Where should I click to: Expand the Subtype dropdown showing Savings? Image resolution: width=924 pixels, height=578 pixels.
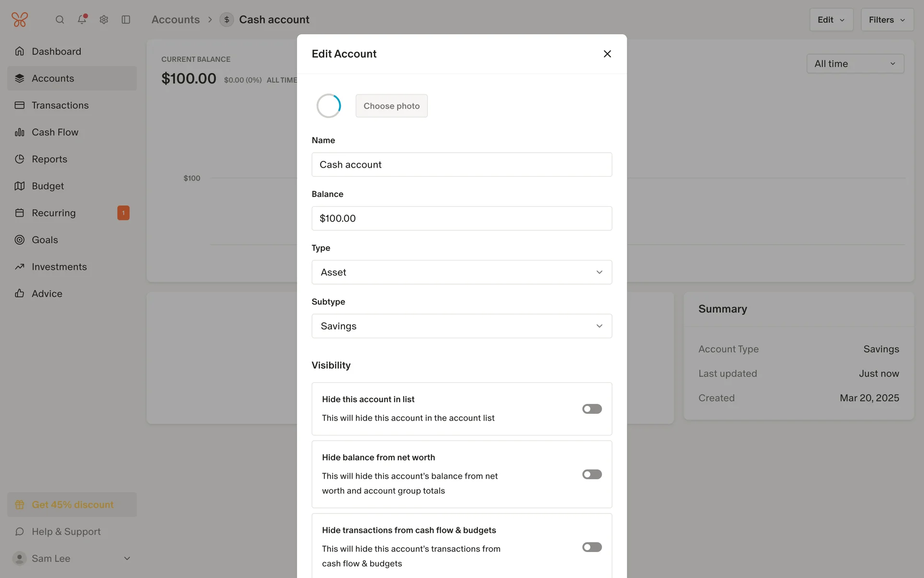(x=462, y=326)
